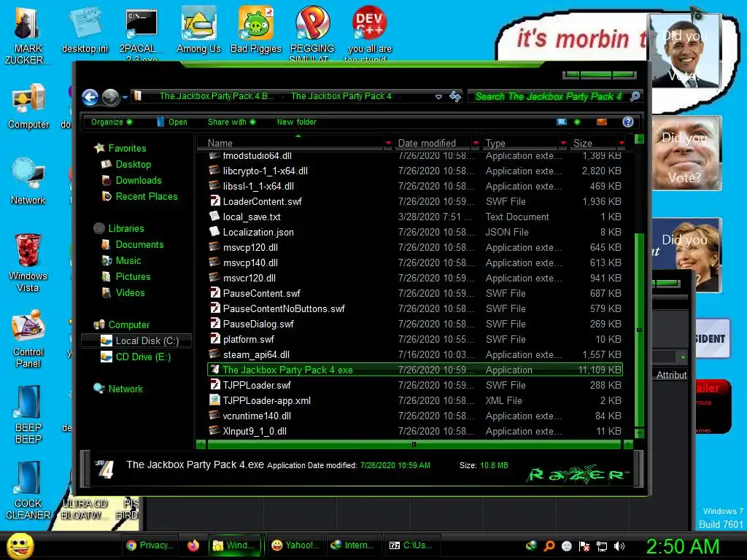Image resolution: width=747 pixels, height=560 pixels.
Task: Select the PauseDialog.swf file
Action: (415, 324)
